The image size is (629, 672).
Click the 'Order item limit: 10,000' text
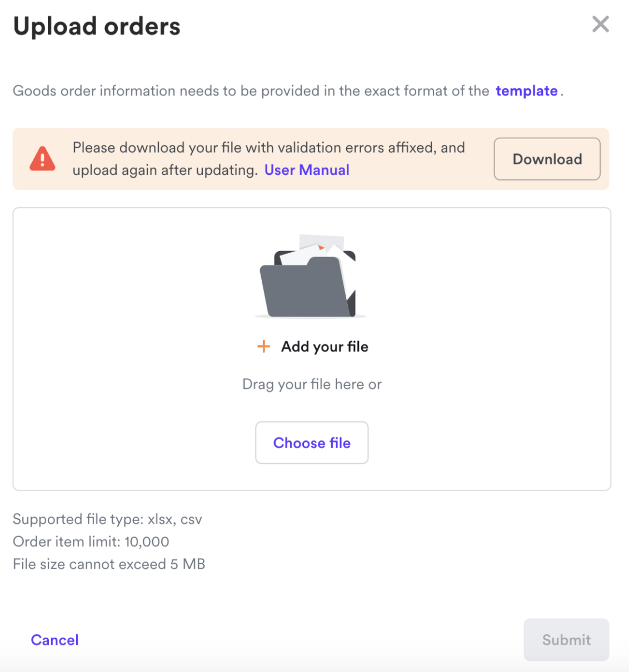[91, 541]
